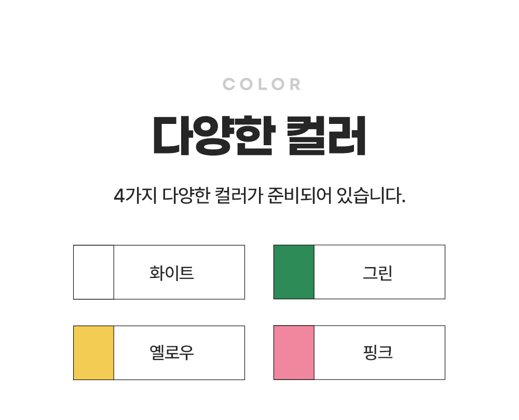
Task: Click the character 4 in the subtitle
Action: (119, 196)
